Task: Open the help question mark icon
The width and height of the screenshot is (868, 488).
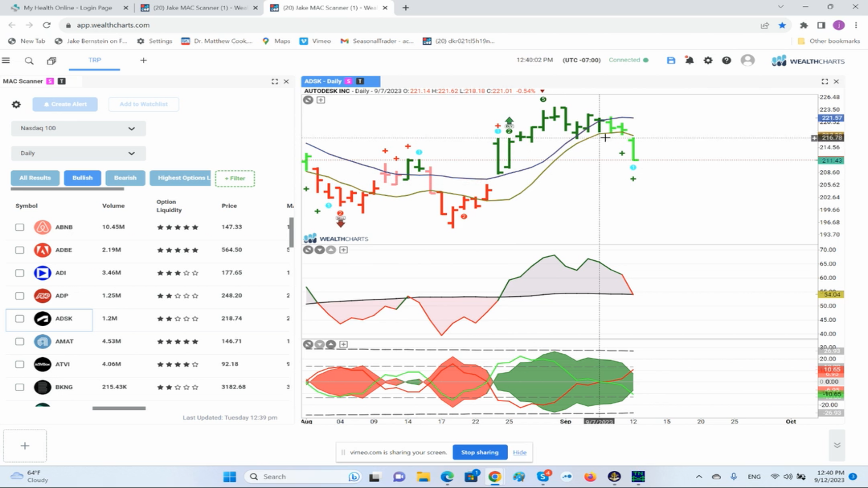Action: [726, 60]
